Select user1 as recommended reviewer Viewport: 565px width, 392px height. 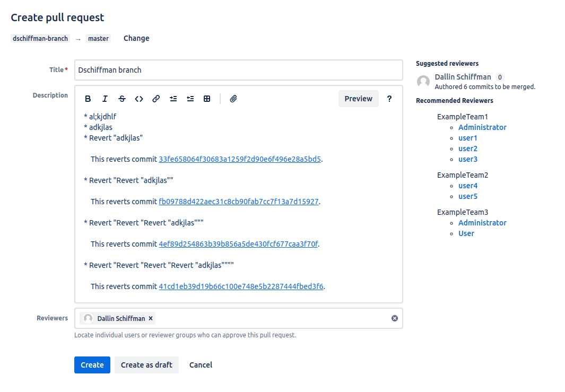[x=468, y=138]
